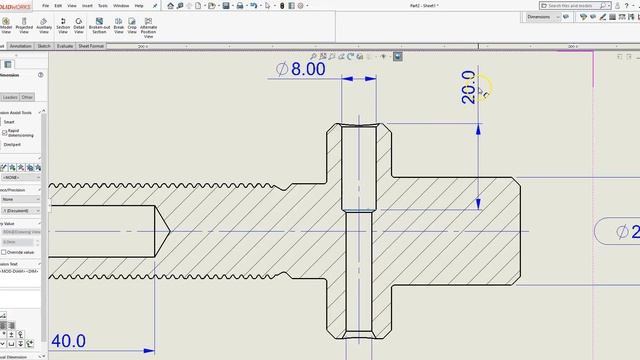640x360 pixels.
Task: Click the highlighted display-style icon in heads-up toolbar
Action: click(x=398, y=56)
